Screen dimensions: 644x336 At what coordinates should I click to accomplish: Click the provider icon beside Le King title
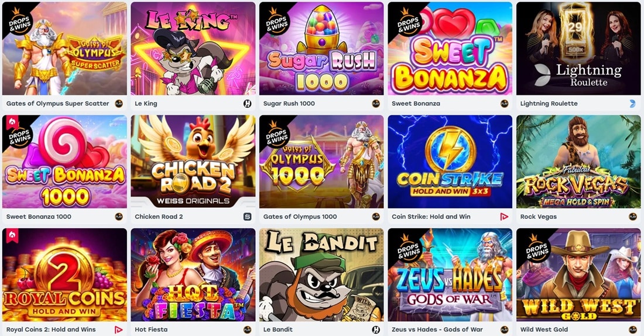247,104
